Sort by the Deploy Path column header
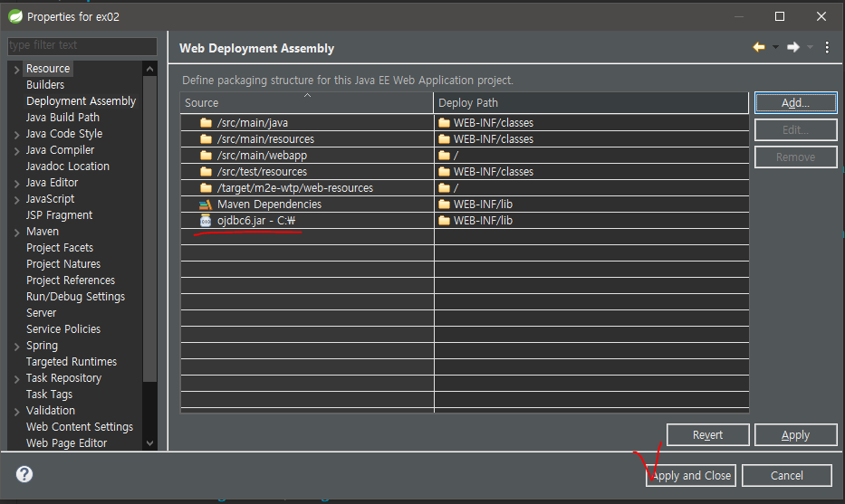Screen dimensions: 845x504 (591, 102)
